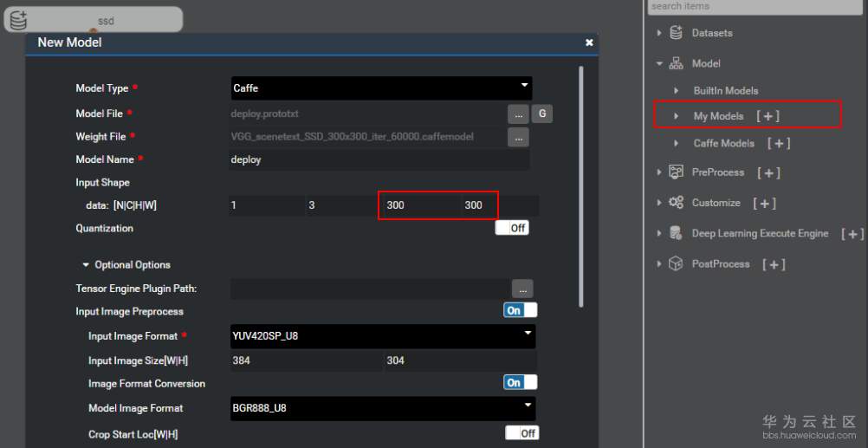The image size is (868, 448).
Task: Toggle Image Format Conversion switch
Action: click(x=521, y=382)
